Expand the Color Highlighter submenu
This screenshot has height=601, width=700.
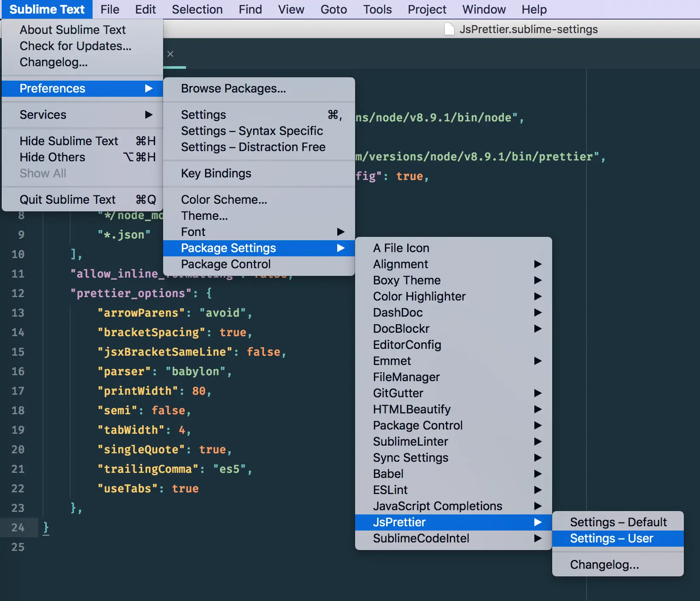pos(454,296)
